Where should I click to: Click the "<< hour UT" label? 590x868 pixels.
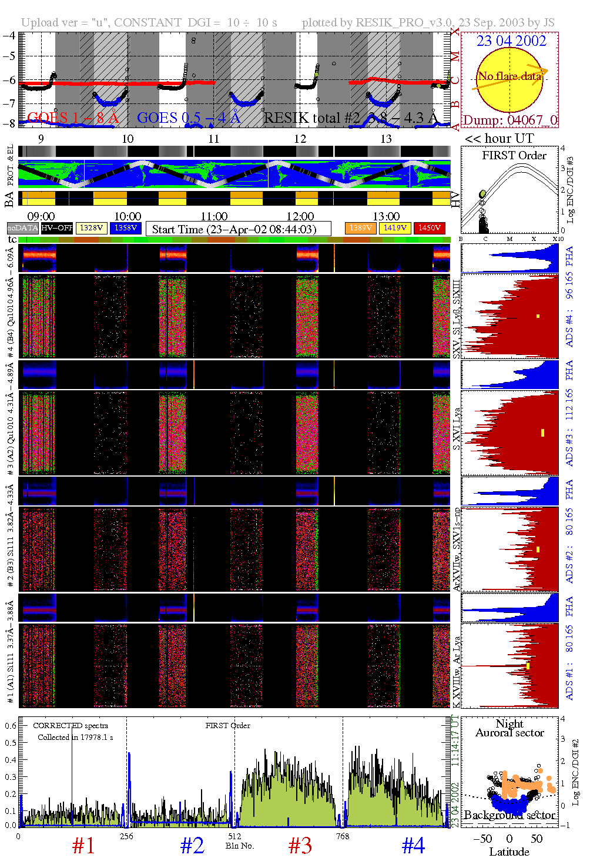click(499, 139)
